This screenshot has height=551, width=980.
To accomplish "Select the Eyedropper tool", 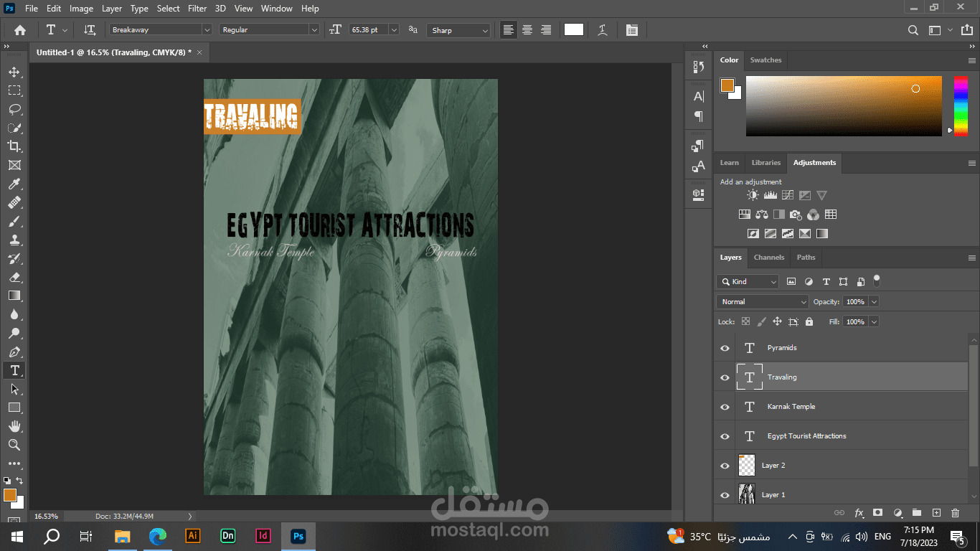I will pos(14,184).
